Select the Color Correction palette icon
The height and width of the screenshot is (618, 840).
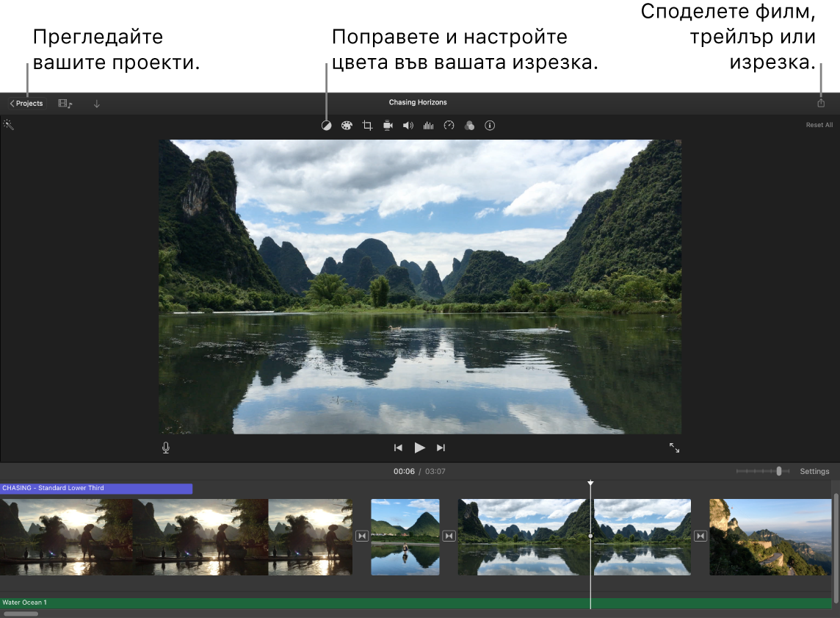(347, 125)
